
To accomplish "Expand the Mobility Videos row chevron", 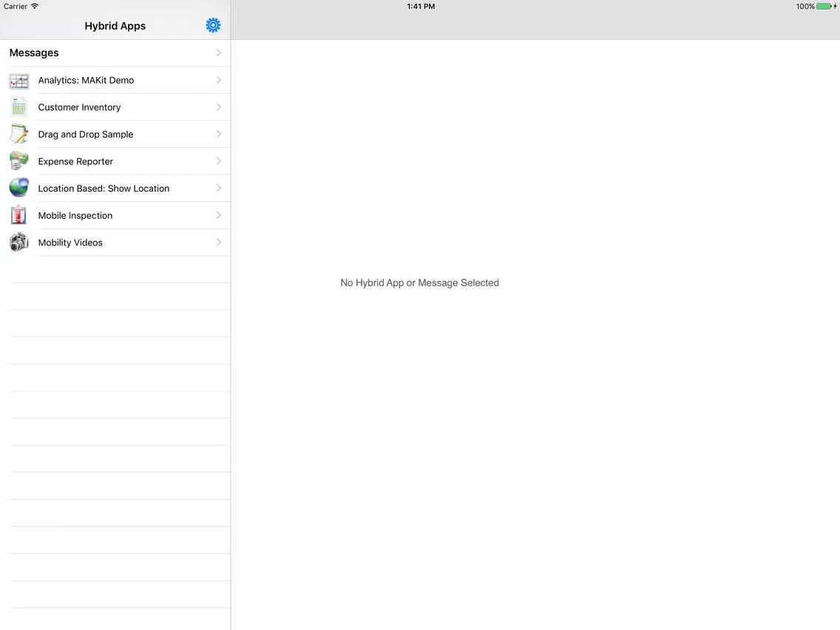I will (218, 242).
